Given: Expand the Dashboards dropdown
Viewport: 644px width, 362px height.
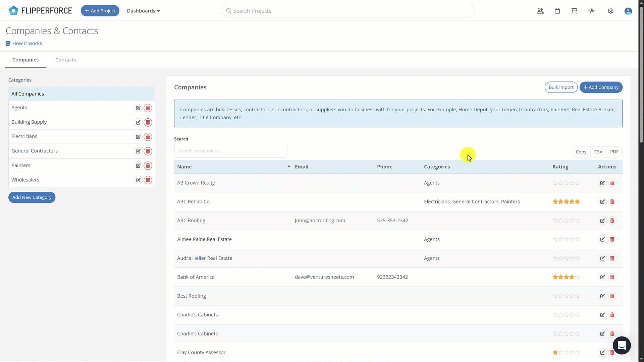Looking at the screenshot, I should tap(143, 11).
